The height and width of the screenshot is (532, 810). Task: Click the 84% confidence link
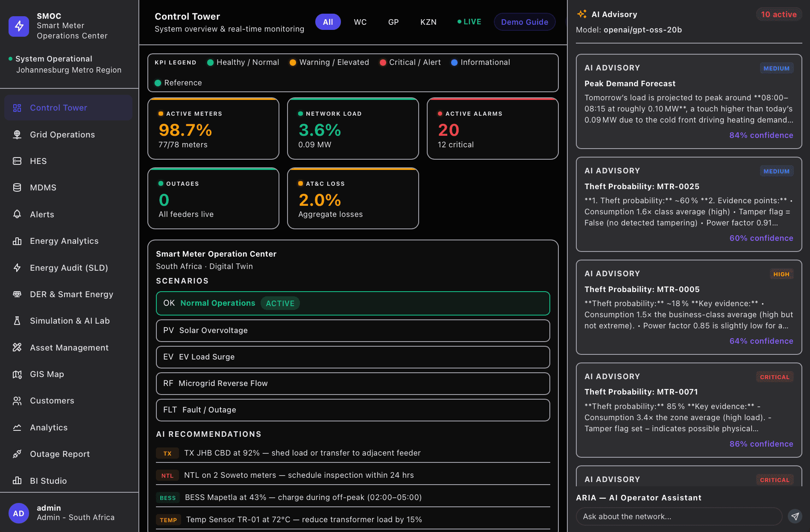click(x=761, y=135)
